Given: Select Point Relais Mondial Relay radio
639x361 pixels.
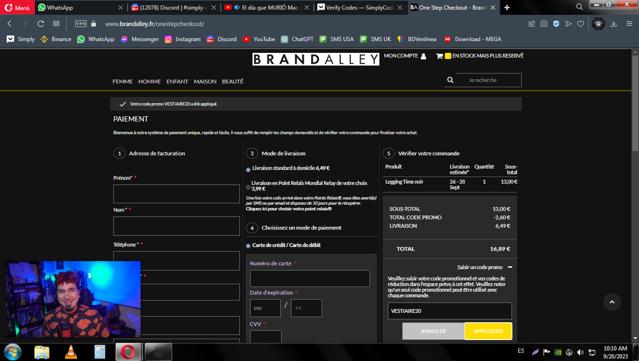Looking at the screenshot, I should tap(248, 187).
